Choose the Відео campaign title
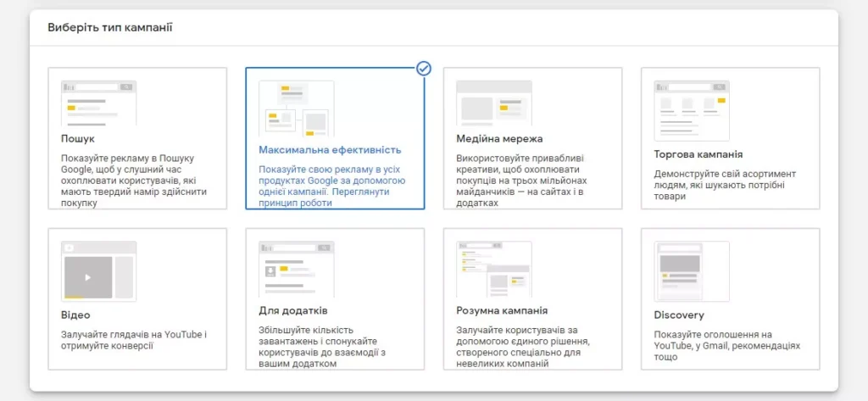This screenshot has width=868, height=401. [x=75, y=315]
